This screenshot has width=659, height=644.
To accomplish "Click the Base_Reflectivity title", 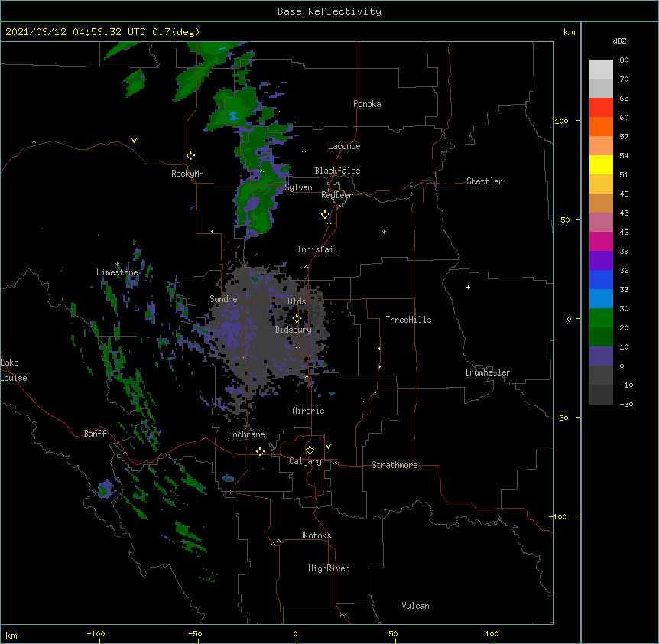I will [329, 11].
